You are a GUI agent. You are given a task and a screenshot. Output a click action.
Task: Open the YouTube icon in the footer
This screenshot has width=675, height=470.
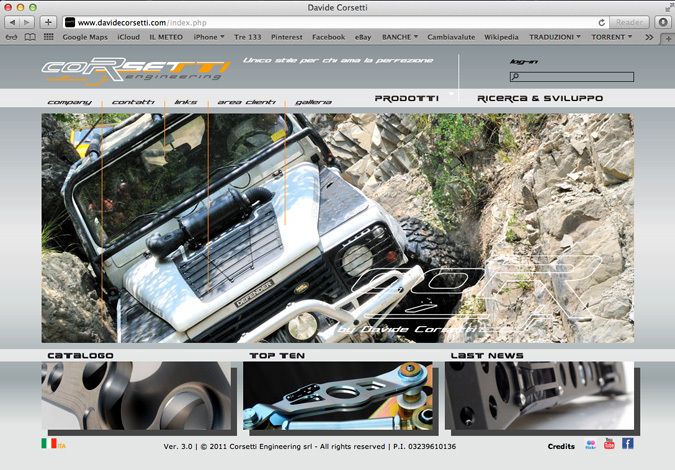[x=609, y=444]
